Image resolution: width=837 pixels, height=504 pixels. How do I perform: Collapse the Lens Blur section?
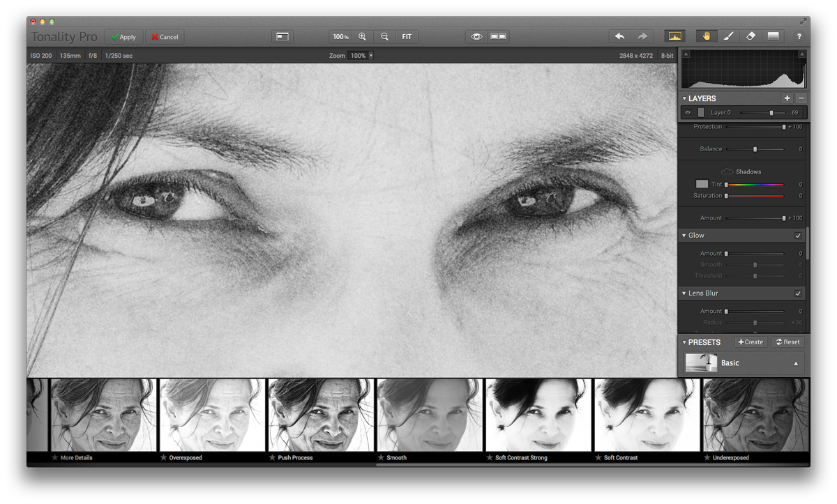coord(684,293)
